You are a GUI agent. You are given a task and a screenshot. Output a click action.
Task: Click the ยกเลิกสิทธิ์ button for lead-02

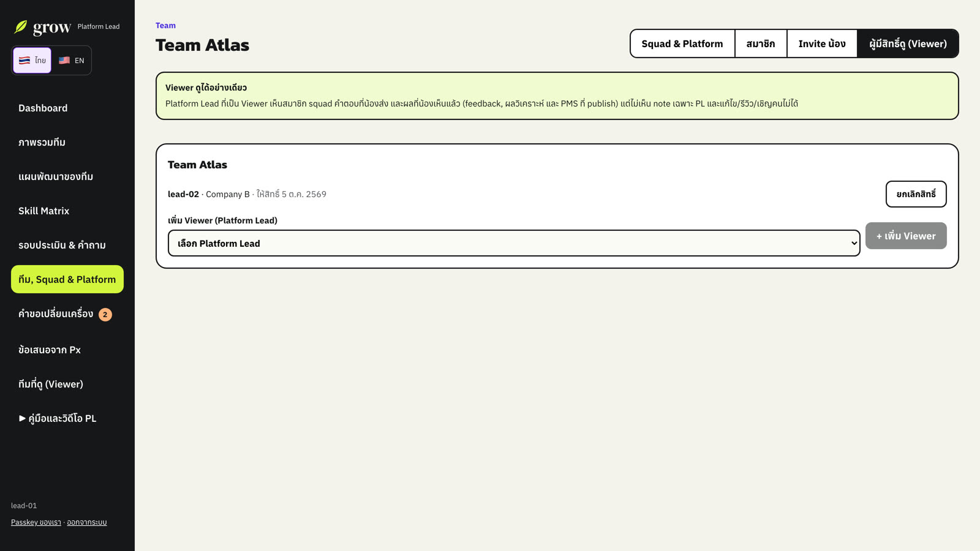click(x=916, y=194)
